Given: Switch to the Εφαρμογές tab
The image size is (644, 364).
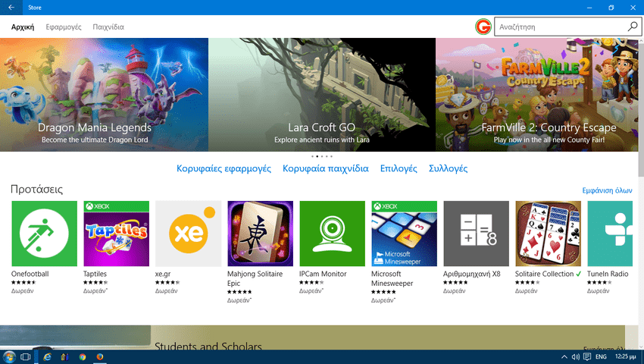Looking at the screenshot, I should tap(63, 27).
